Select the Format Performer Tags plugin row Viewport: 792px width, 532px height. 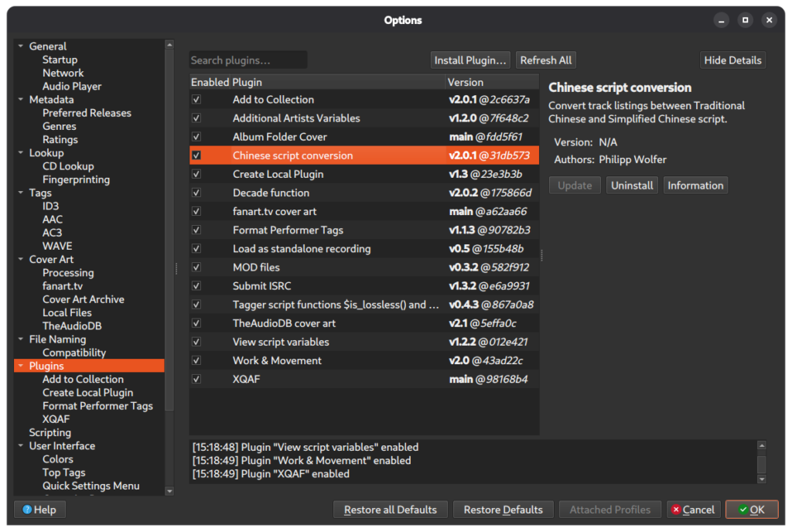click(364, 230)
